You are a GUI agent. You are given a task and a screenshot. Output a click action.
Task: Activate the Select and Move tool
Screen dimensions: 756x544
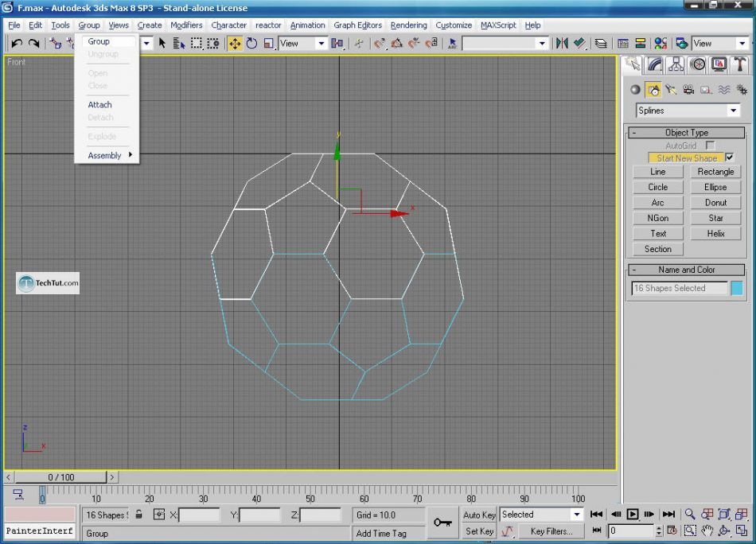pyautogui.click(x=235, y=44)
